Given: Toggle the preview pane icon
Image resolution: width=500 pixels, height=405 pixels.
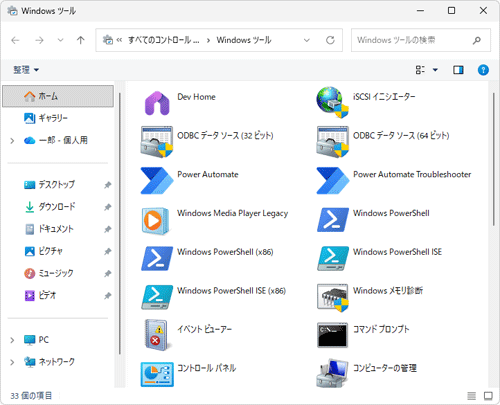Looking at the screenshot, I should coord(458,70).
